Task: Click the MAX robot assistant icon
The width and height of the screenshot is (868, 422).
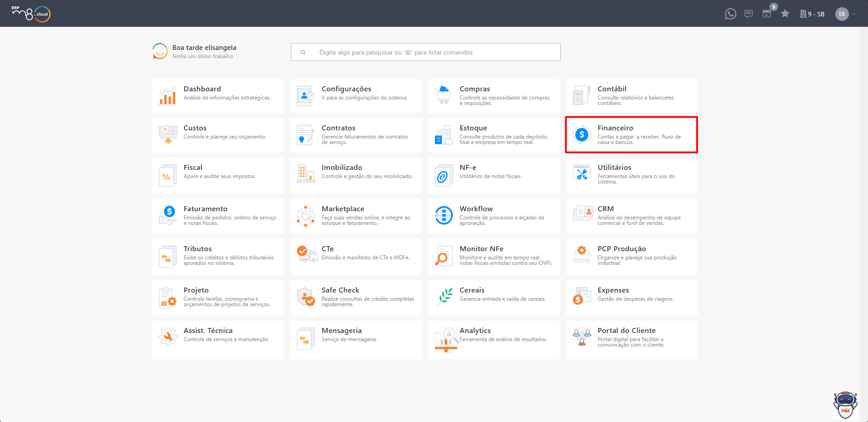Action: tap(845, 405)
